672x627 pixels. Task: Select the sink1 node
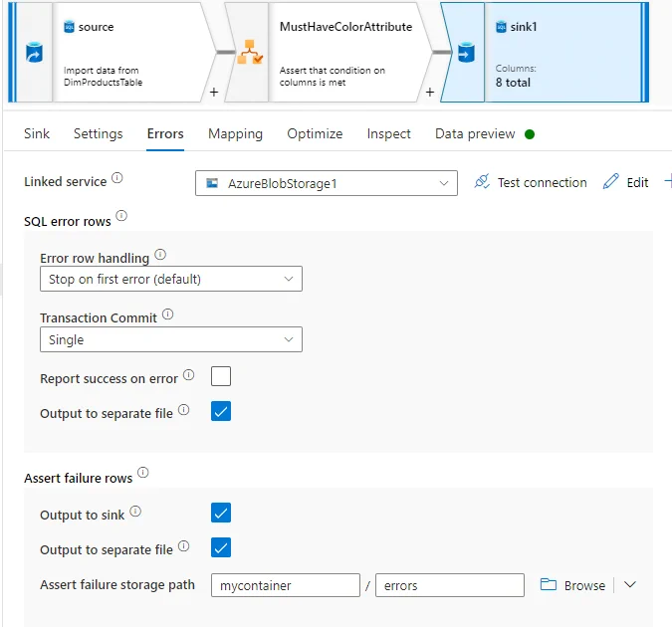click(545, 53)
